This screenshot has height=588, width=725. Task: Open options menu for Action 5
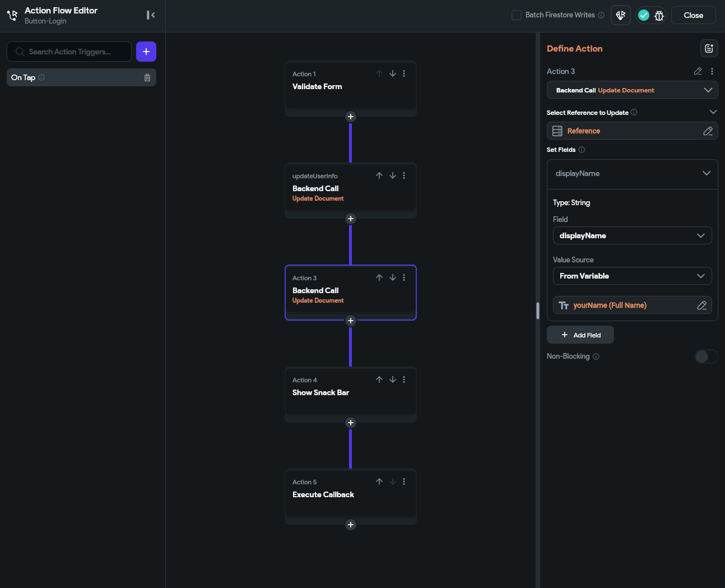[x=404, y=481]
